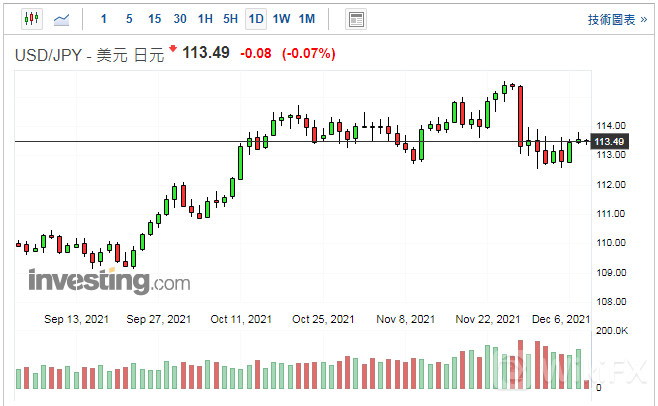Viewport: 658px width, 406px height.
Task: Set chart interval to 1H
Action: (205, 19)
